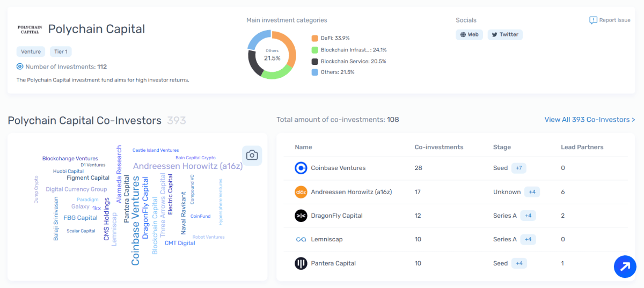Click the Polychain Capital Co-Investors heading
Image resolution: width=644 pixels, height=288 pixels.
click(x=84, y=121)
